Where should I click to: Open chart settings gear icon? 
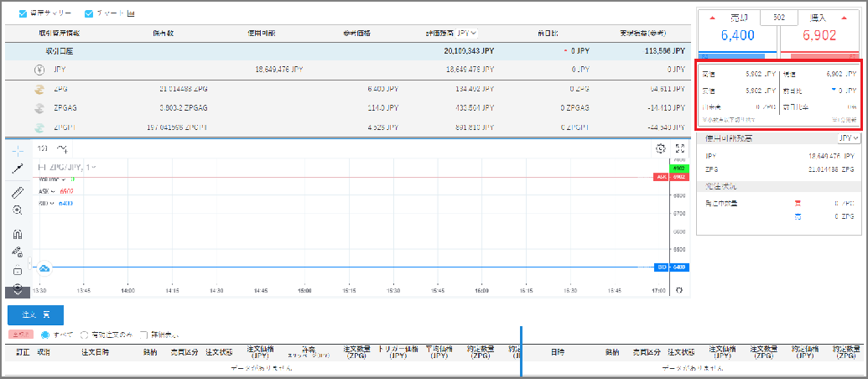[x=660, y=148]
